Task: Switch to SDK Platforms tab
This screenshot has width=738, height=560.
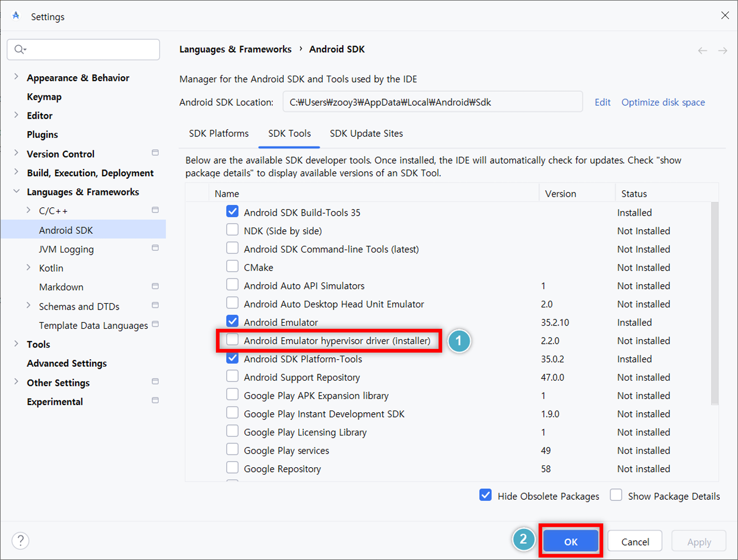Action: (x=219, y=134)
